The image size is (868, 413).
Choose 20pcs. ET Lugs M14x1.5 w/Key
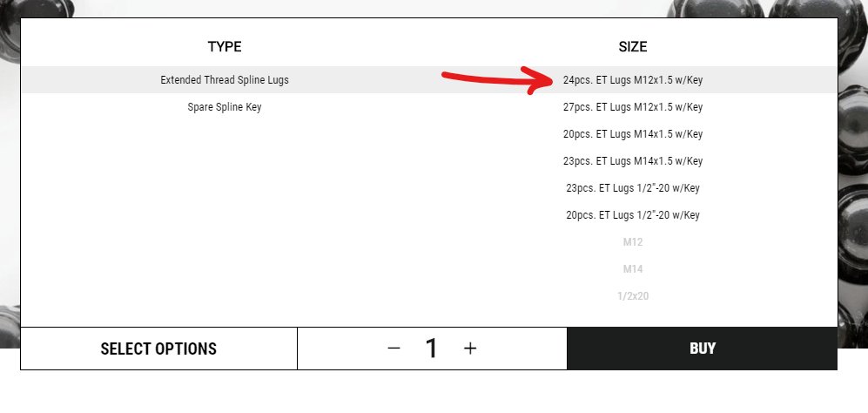tap(633, 134)
